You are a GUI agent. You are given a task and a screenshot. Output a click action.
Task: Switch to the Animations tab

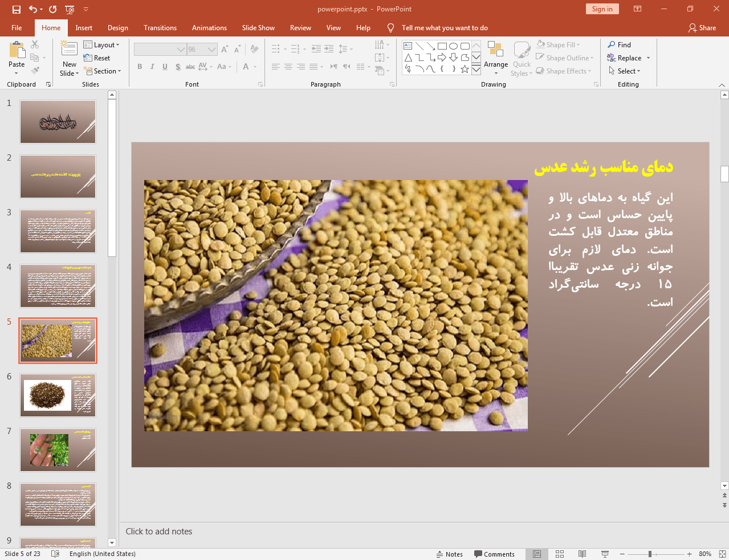pyautogui.click(x=209, y=28)
